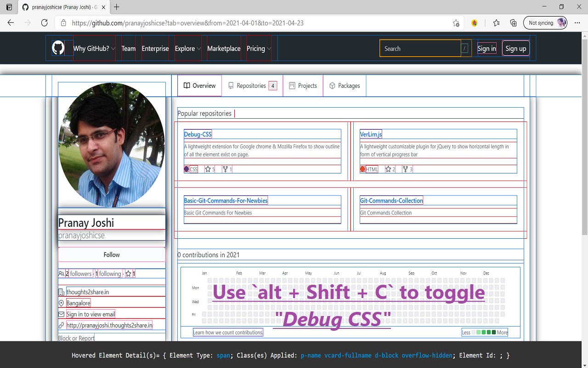Visit http://pranayjoshi.thoughts2share.in website link
Viewport: 588px width, 368px height.
point(109,325)
